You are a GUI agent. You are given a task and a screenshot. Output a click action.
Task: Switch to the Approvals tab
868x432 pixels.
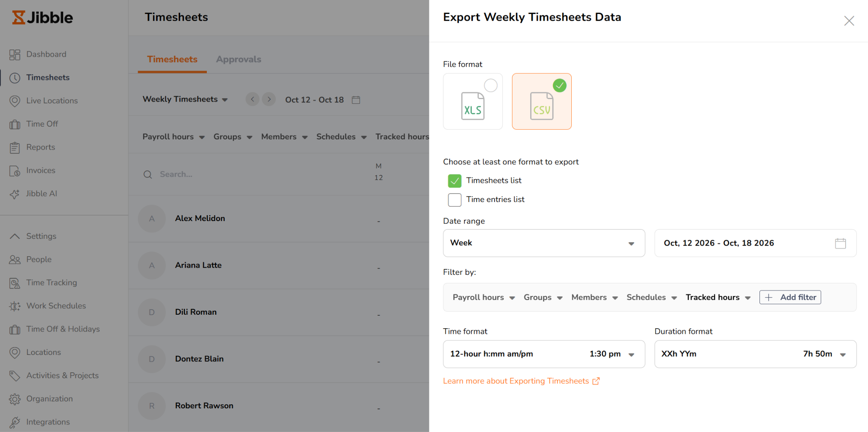[x=239, y=59]
